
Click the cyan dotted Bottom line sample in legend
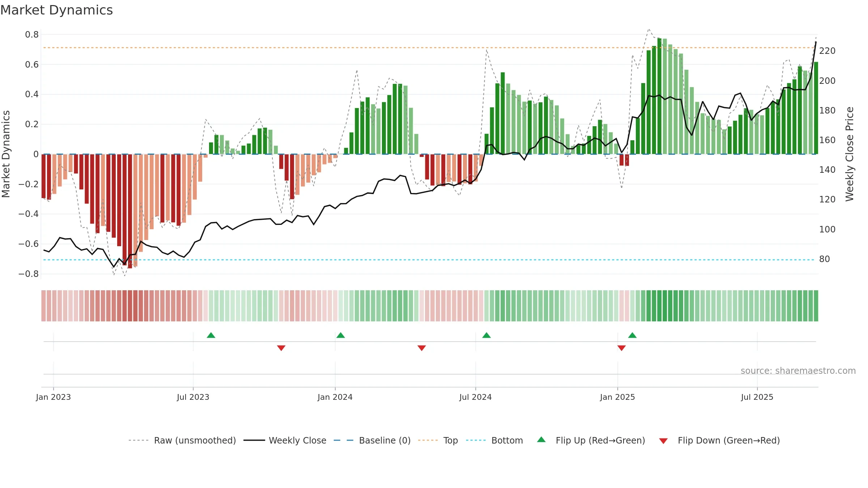[476, 440]
